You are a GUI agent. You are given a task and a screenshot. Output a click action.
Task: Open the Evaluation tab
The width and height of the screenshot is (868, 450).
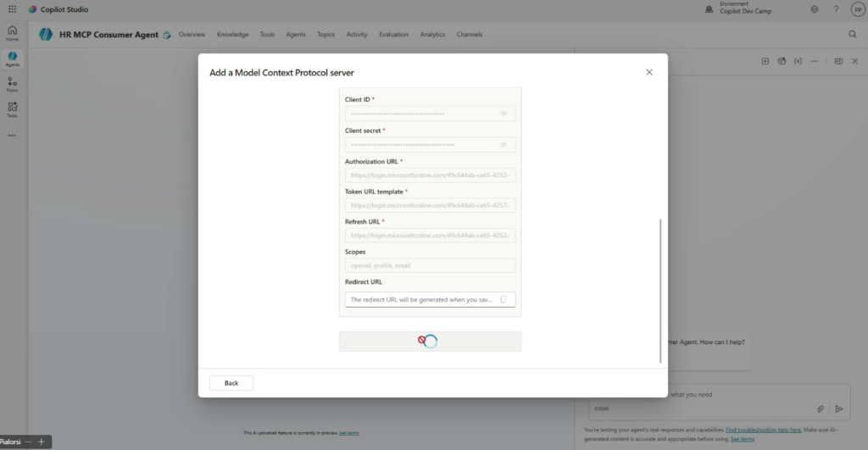point(393,34)
